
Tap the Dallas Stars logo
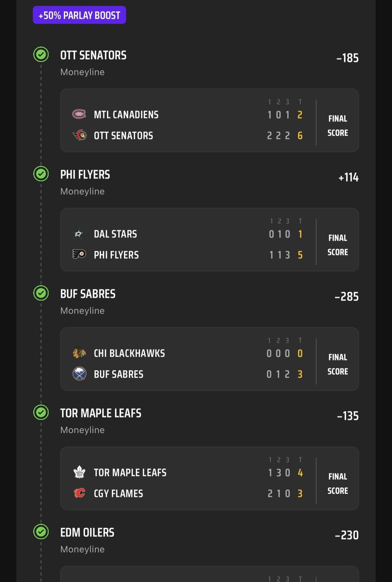79,234
